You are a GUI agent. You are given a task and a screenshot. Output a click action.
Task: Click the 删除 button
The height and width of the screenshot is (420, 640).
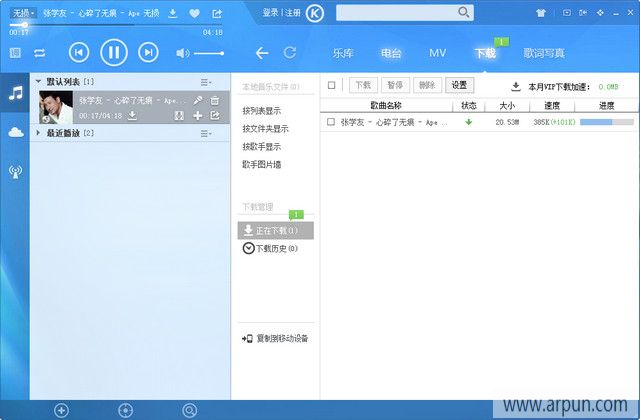pyautogui.click(x=427, y=85)
